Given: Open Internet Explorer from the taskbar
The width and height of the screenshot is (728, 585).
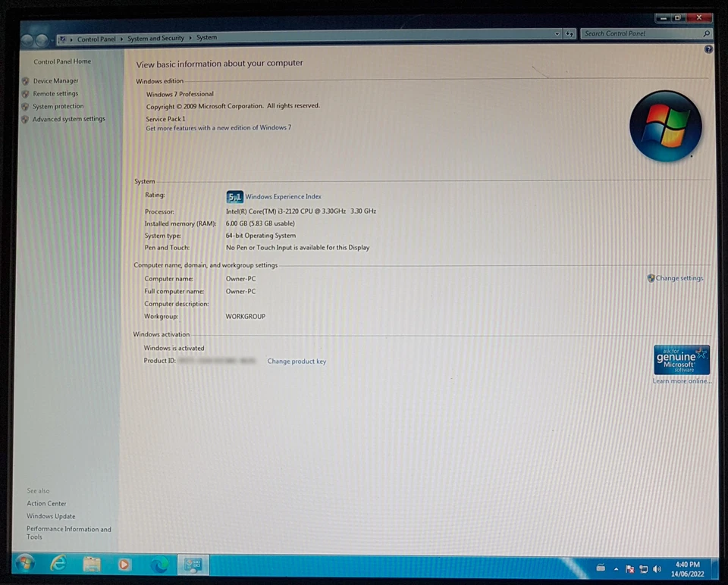Looking at the screenshot, I should [58, 565].
